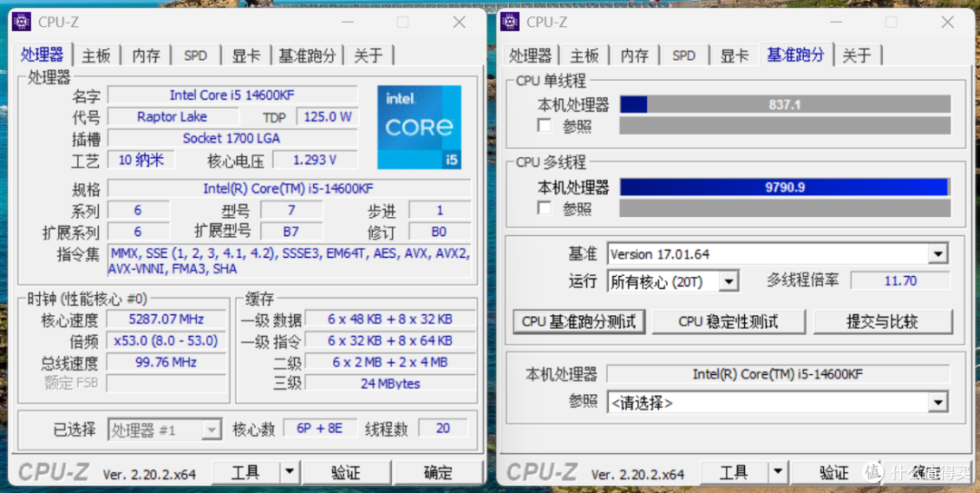Click the 名字 field Intel Core i5 14600KF

(x=232, y=95)
